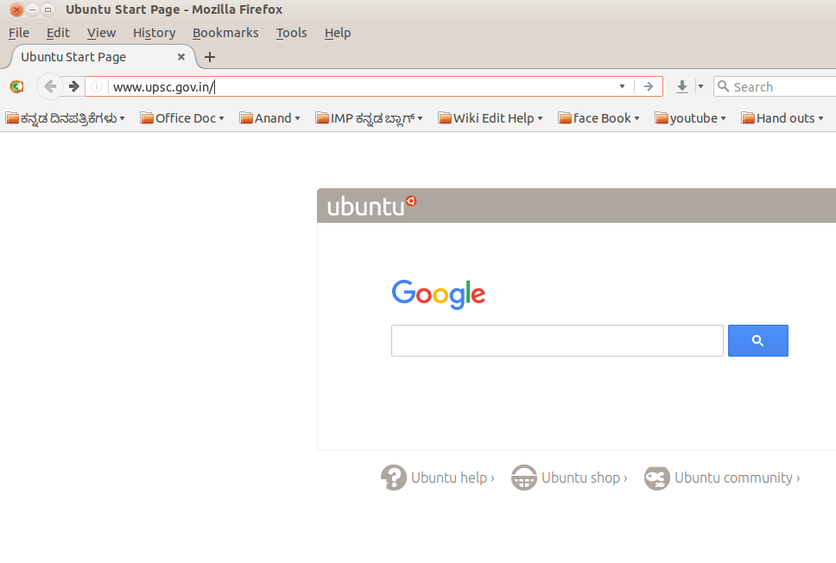Screen dimensions: 836x563
Task: Click the Ubuntu help question mark icon
Action: click(393, 478)
